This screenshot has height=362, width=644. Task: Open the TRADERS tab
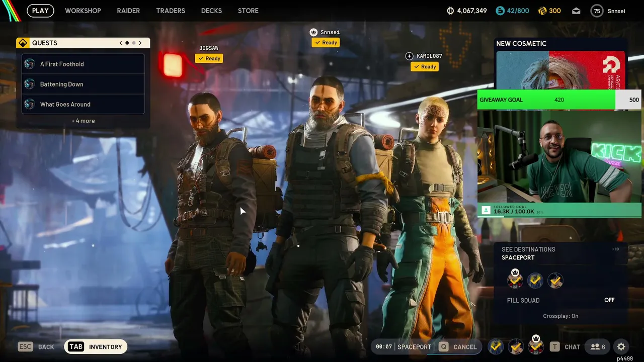(x=171, y=11)
